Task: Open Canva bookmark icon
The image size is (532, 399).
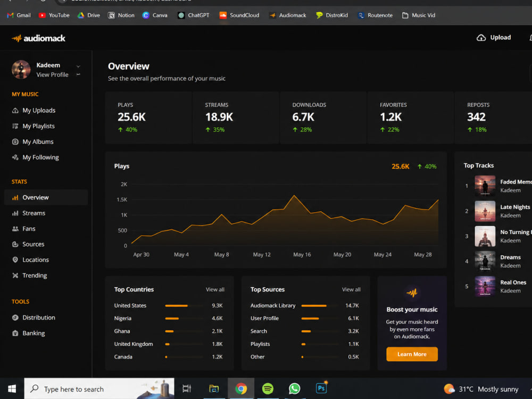Action: (x=146, y=15)
